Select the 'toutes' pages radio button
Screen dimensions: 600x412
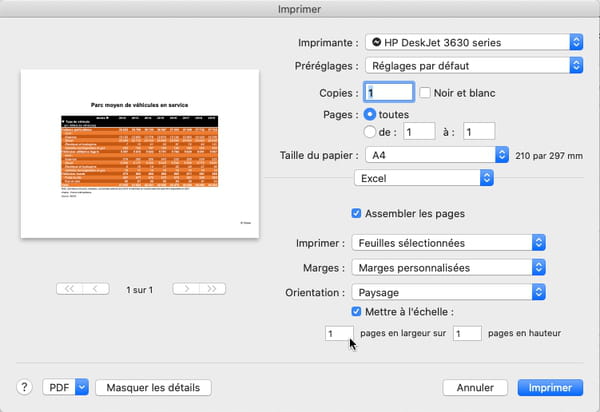(x=370, y=114)
